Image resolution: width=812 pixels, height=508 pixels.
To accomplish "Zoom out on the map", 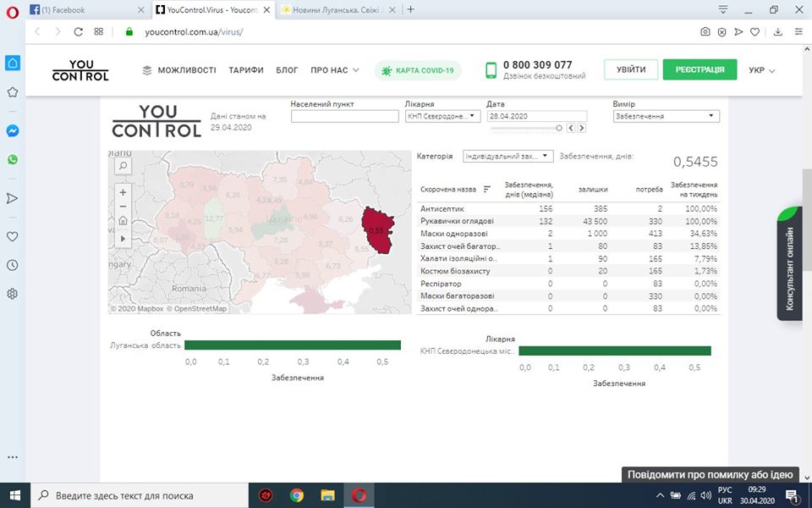I will pos(123,207).
